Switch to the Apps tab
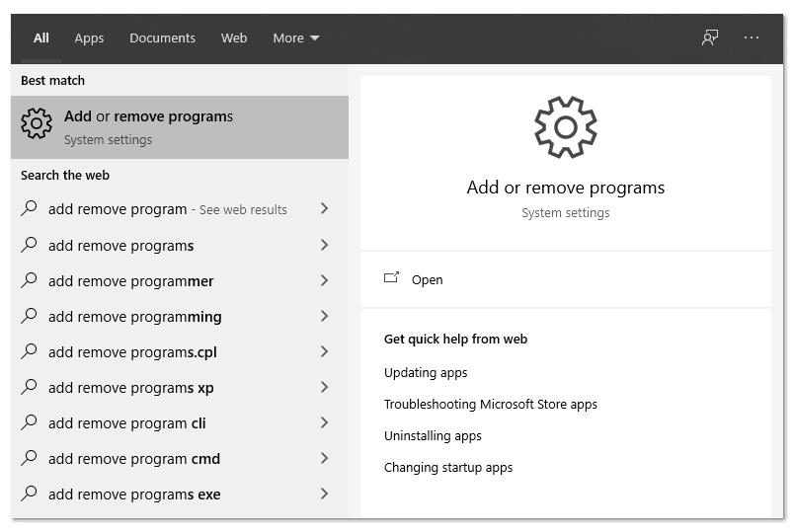The image size is (793, 532). coord(89,38)
